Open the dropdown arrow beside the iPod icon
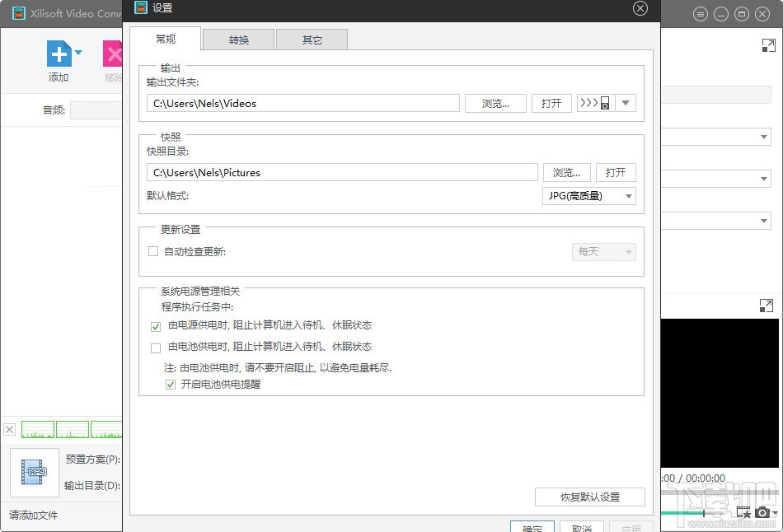This screenshot has height=532, width=783. pos(625,103)
